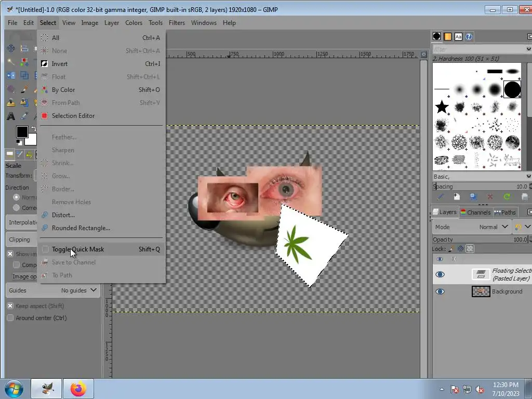This screenshot has height=399, width=532.
Task: Switch to the Paths tab
Action: point(505,212)
